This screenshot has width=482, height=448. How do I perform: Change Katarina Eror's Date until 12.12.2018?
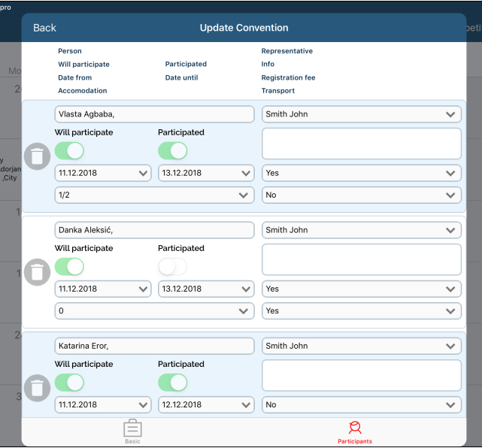tap(206, 404)
